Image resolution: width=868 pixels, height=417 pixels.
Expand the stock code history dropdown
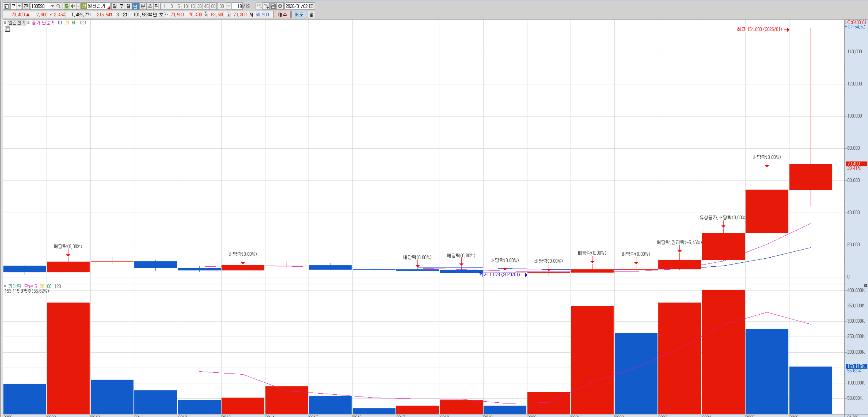[x=52, y=6]
